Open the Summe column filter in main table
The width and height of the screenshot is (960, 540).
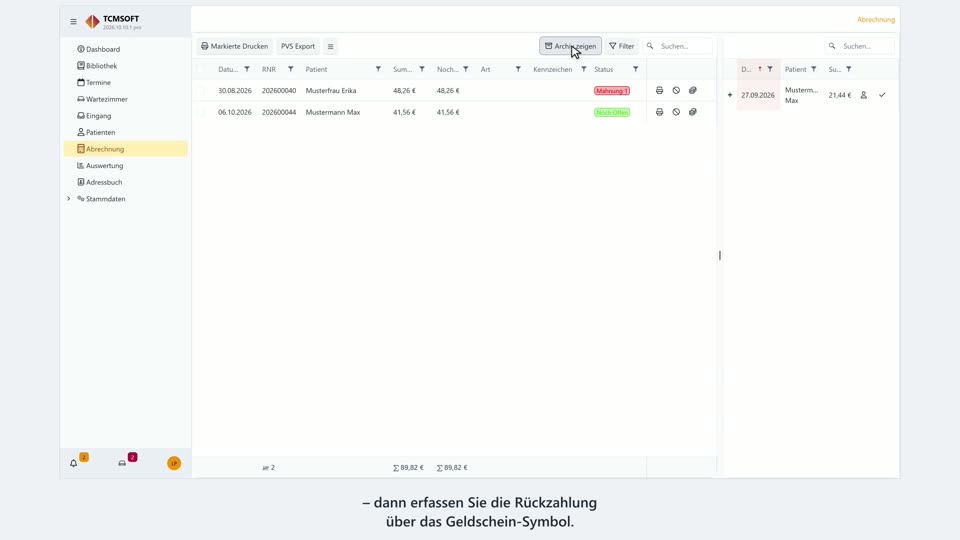(x=422, y=69)
